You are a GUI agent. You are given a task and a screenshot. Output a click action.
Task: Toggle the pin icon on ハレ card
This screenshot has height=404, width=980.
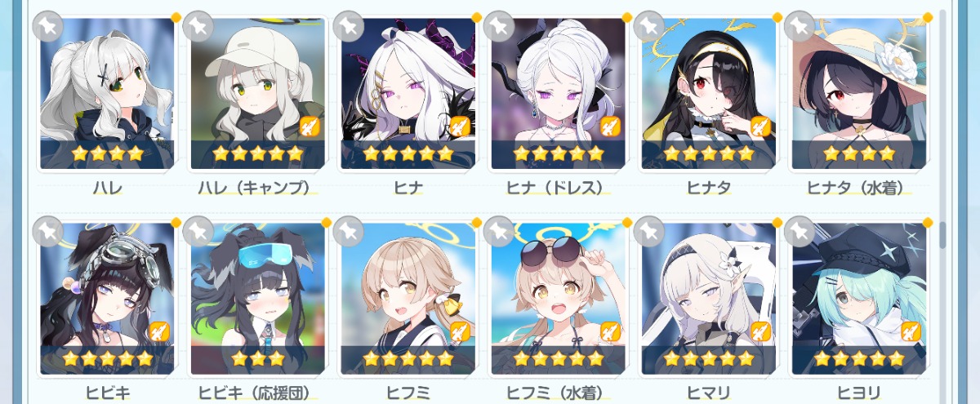click(x=47, y=26)
